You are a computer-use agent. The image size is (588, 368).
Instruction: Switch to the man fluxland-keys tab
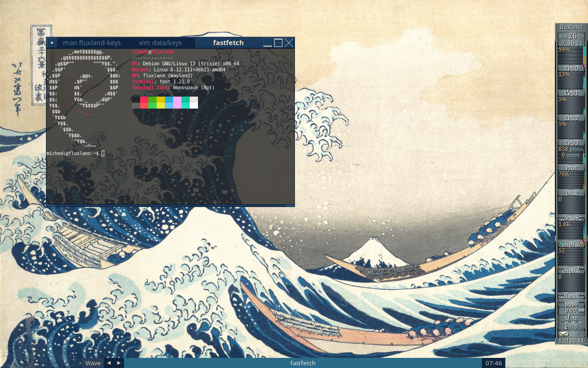[x=92, y=43]
